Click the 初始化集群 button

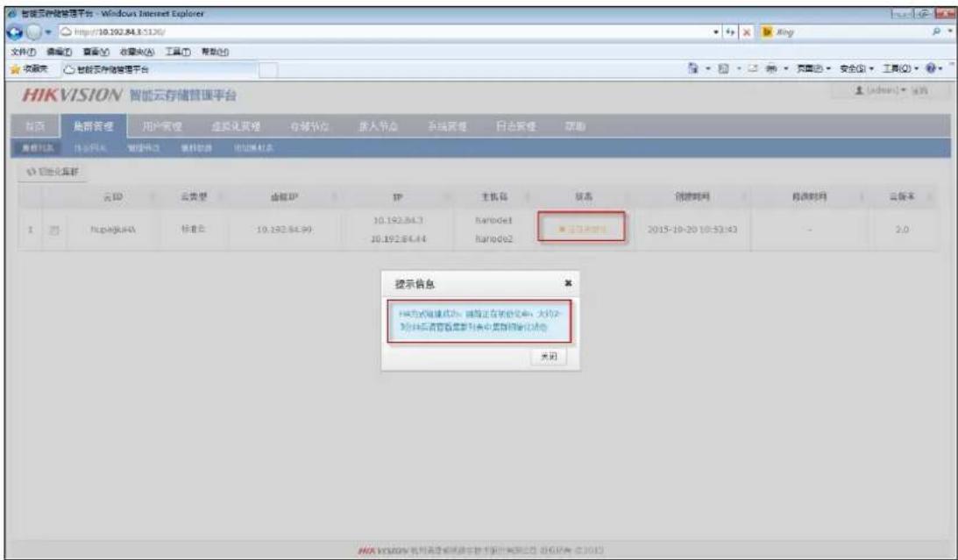(53, 173)
